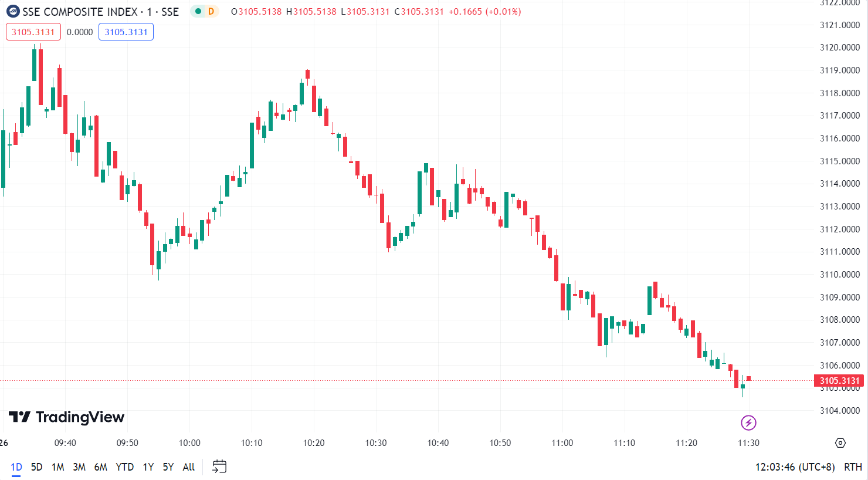
Task: Switch to the 5D time range
Action: point(36,467)
